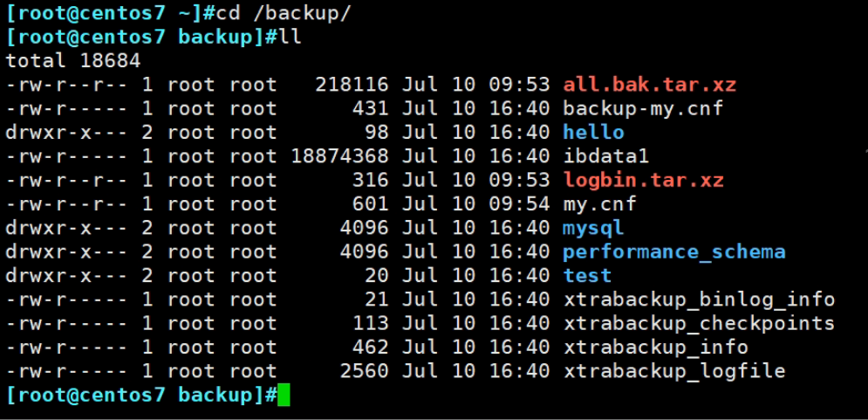Image resolution: width=868 pixels, height=420 pixels.
Task: Click the xtrabackup_logfile filename
Action: pos(673,371)
